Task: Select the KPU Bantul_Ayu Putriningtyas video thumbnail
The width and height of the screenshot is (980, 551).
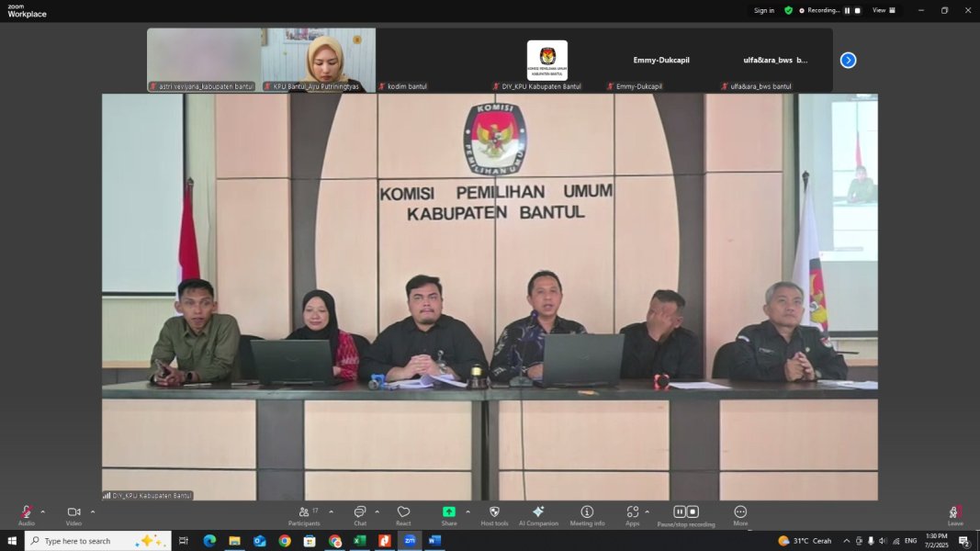Action: 318,60
